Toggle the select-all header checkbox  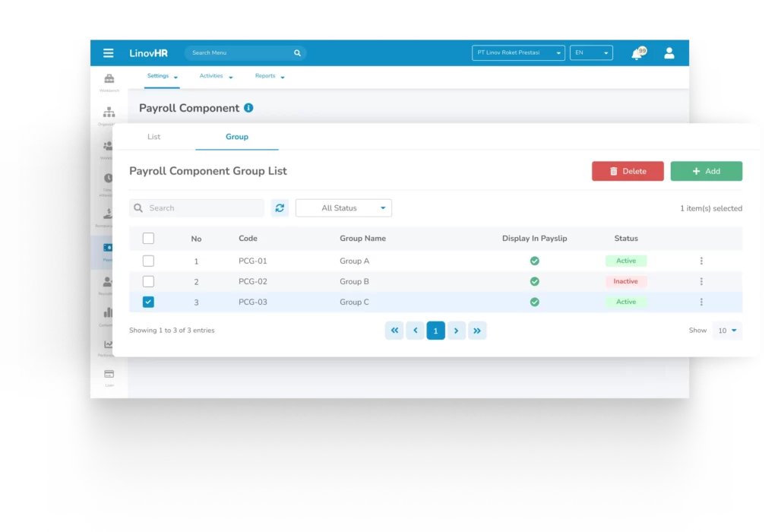(148, 238)
